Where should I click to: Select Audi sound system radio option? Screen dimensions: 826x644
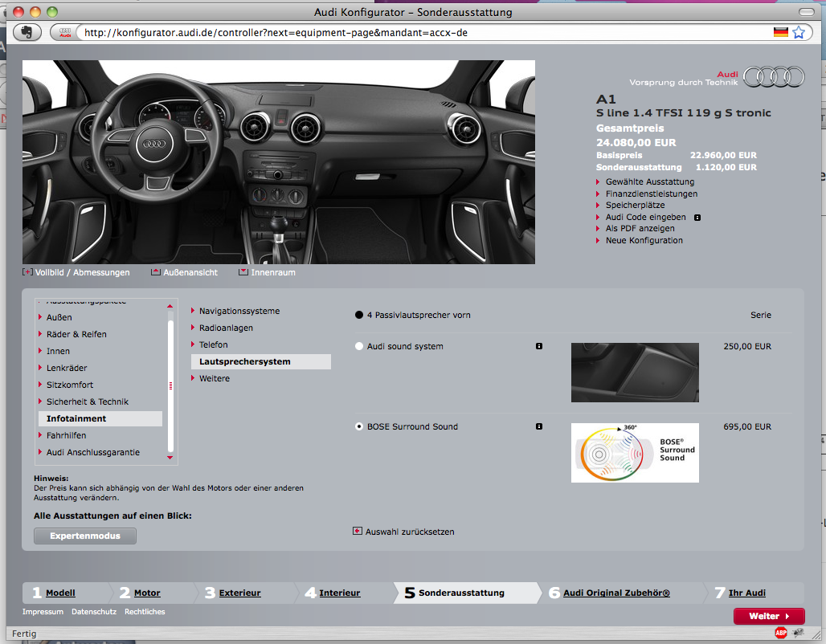[x=359, y=346]
